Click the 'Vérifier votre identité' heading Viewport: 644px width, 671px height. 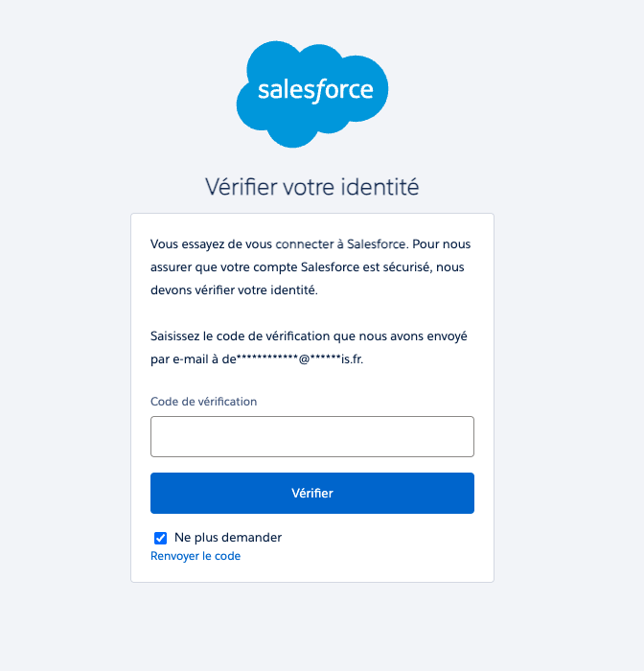pos(312,187)
